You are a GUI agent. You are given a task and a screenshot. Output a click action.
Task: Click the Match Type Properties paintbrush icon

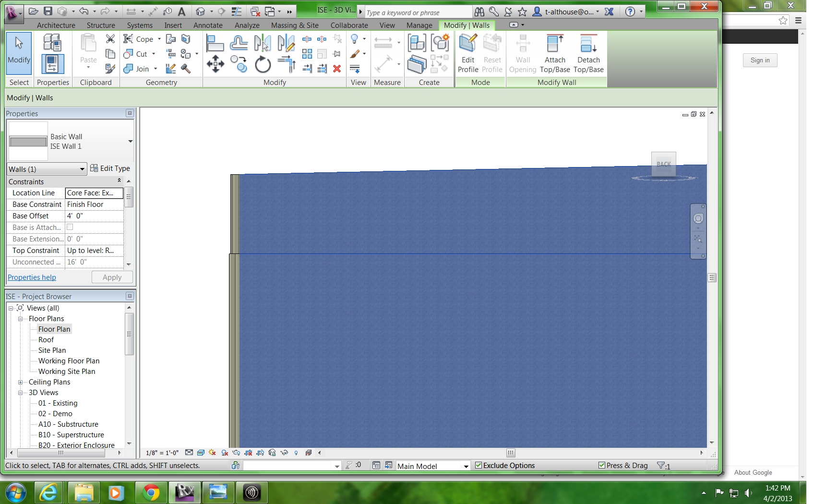click(110, 69)
